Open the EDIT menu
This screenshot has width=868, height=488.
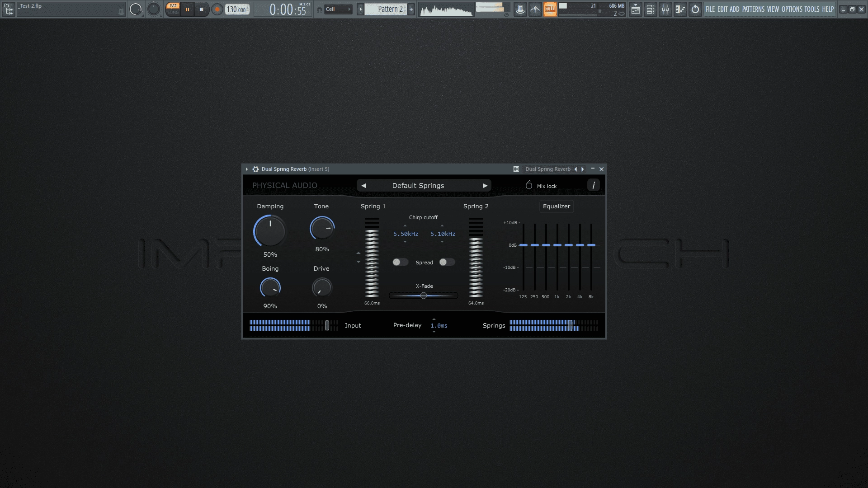point(722,9)
